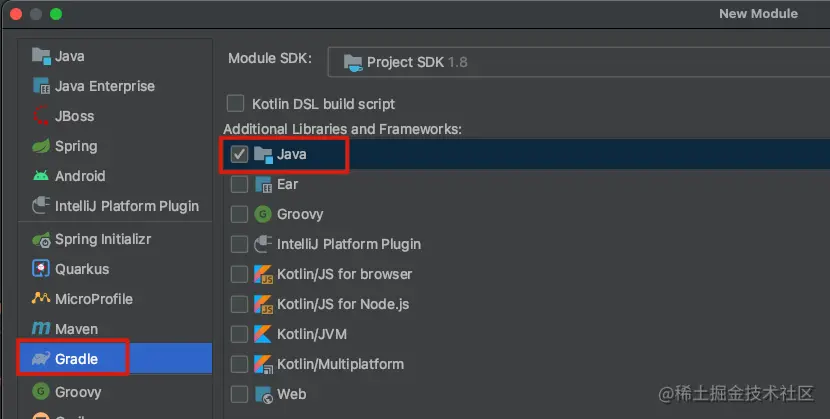This screenshot has width=830, height=419.
Task: Click the Maven 'm' icon
Action: (x=41, y=329)
